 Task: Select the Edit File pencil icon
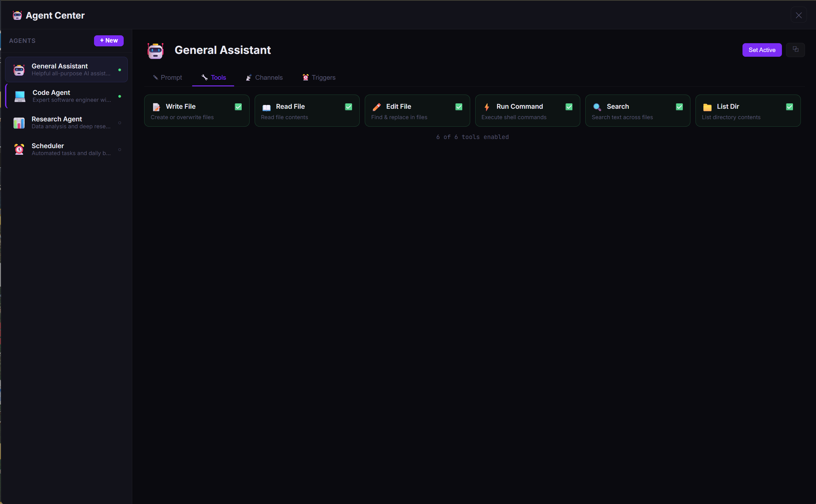point(377,107)
